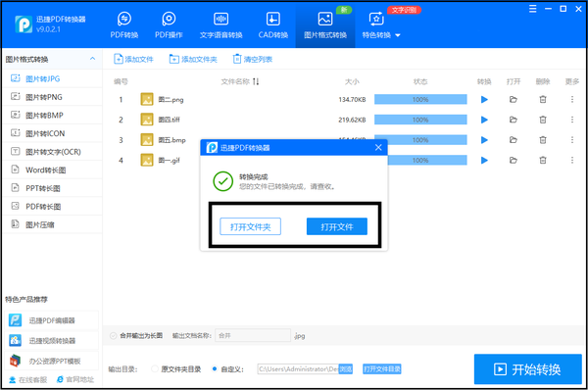588x390 pixels.
Task: Open output folder icon for 图四.tiff row
Action: tap(514, 120)
